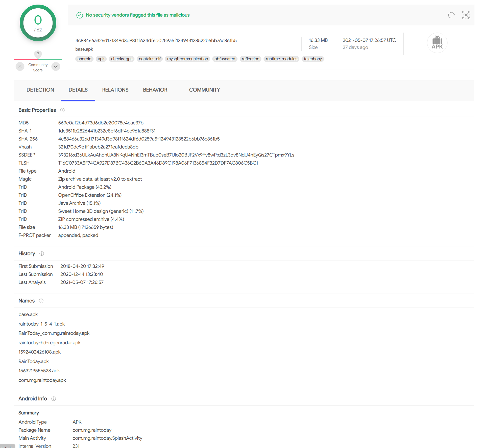Click base.apk filename under header hash
Image resolution: width=485 pixels, height=448 pixels.
tap(84, 49)
